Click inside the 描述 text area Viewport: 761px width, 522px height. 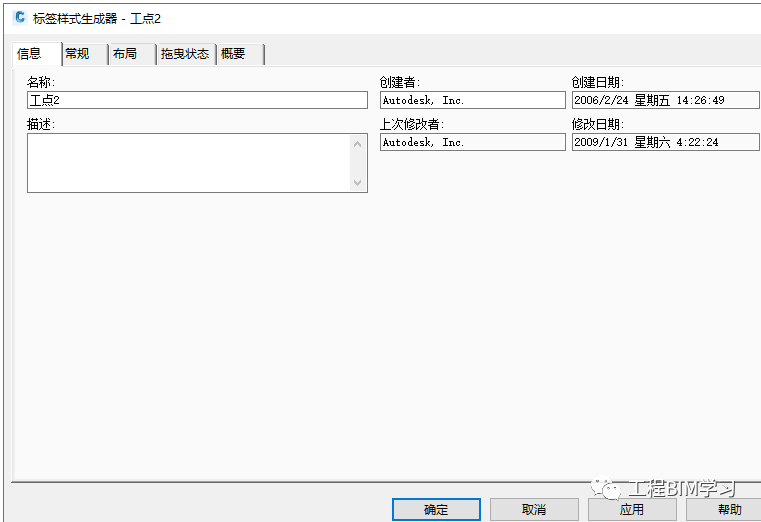[188, 163]
